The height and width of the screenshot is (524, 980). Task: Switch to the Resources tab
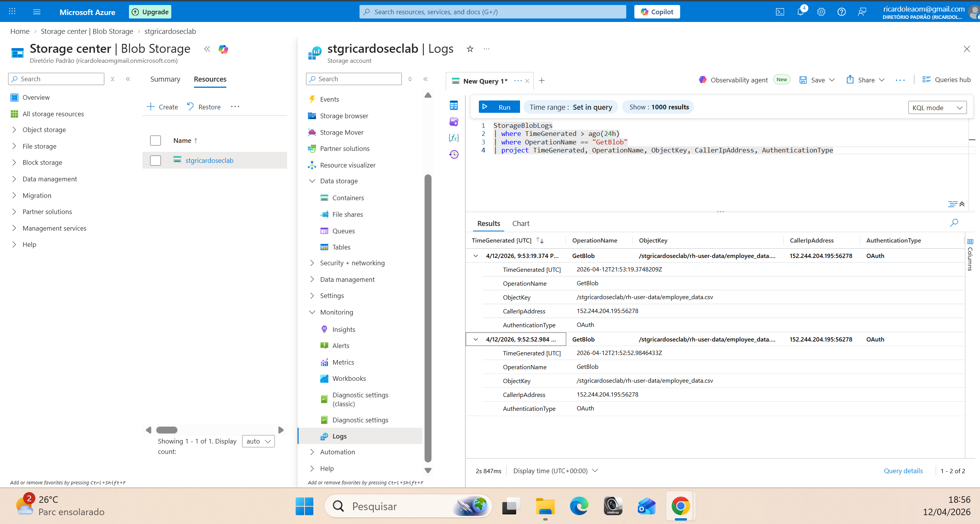[x=210, y=79]
